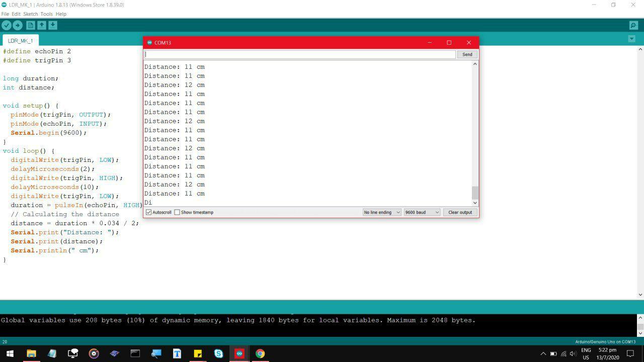This screenshot has width=644, height=362.
Task: Click the Clear output button
Action: point(460,212)
